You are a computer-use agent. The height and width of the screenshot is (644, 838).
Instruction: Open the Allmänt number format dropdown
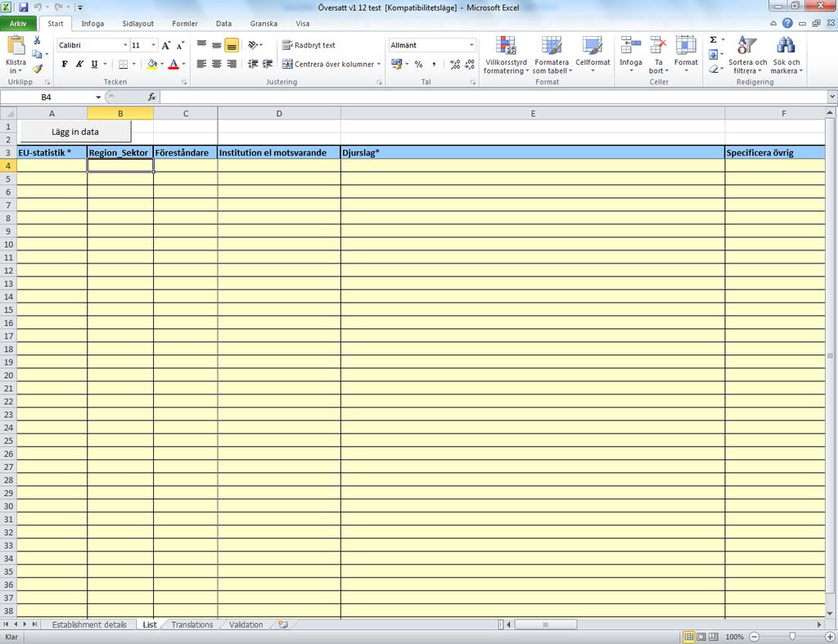(471, 46)
